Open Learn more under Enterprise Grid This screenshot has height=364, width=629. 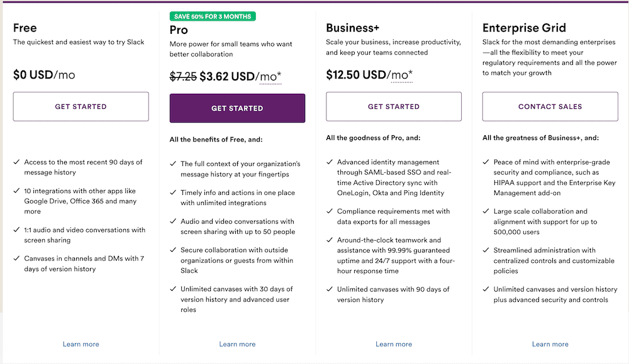(x=550, y=344)
